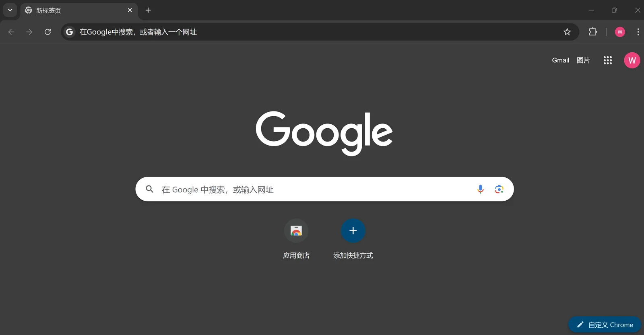Close the 新标签页 tab
Image resolution: width=644 pixels, height=335 pixels.
pyautogui.click(x=130, y=10)
